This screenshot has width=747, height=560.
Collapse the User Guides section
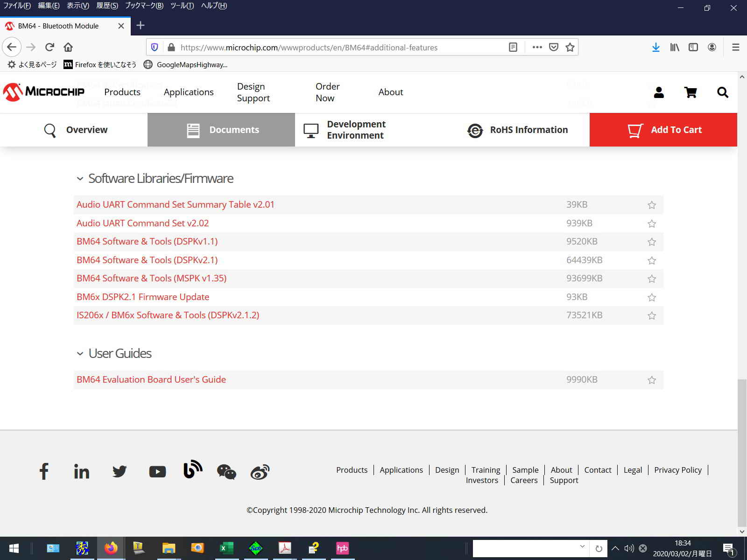80,354
